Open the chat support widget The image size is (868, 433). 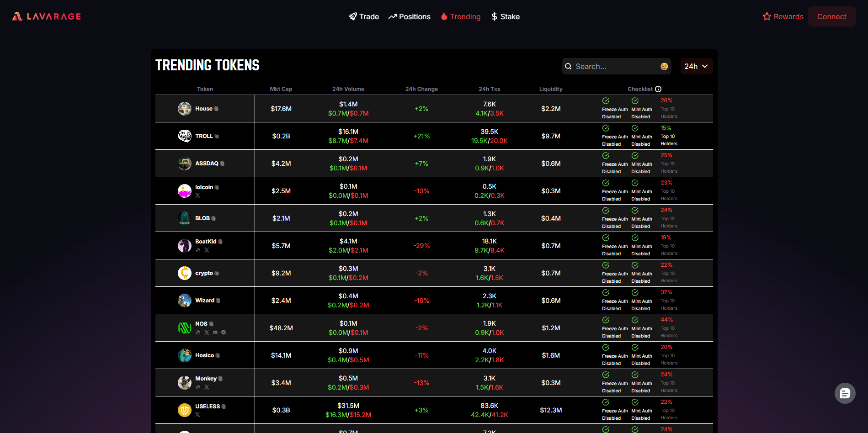(845, 393)
